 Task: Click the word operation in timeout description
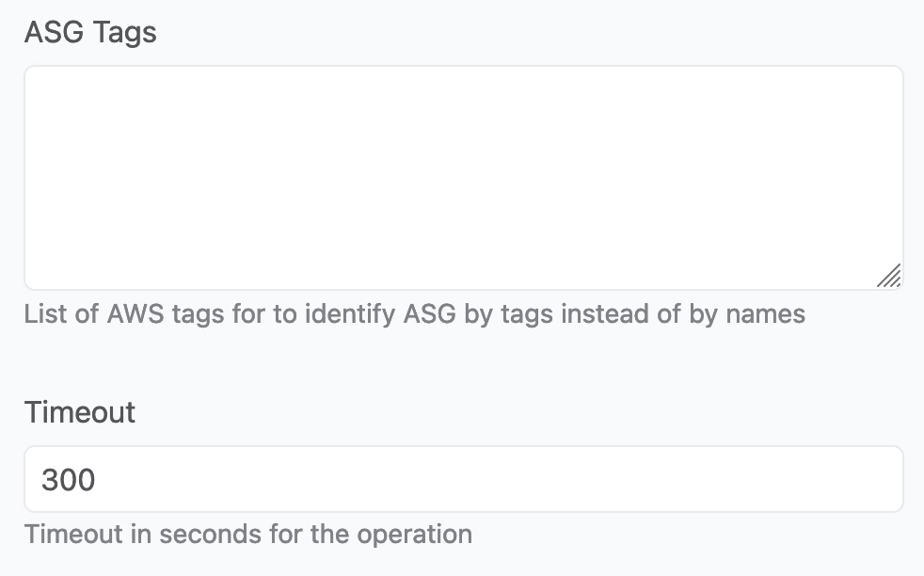click(415, 536)
